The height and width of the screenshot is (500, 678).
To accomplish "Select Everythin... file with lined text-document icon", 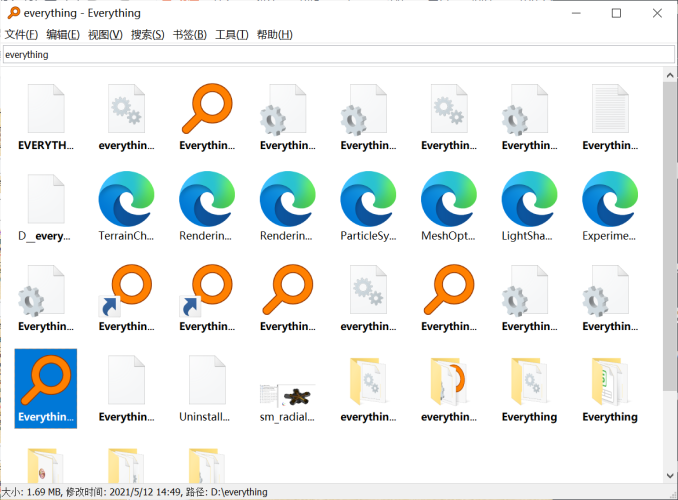I will [x=610, y=117].
